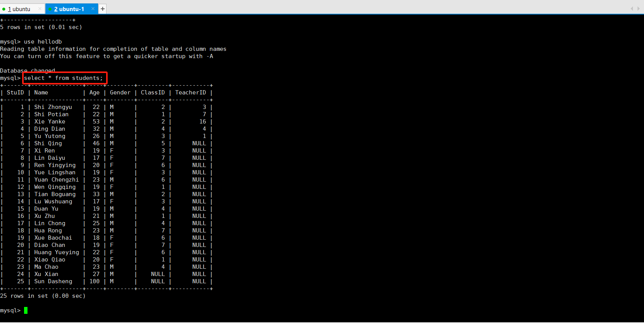The image size is (644, 323).
Task: Click the age value "53" in Xie Yanke's row
Action: tap(96, 122)
